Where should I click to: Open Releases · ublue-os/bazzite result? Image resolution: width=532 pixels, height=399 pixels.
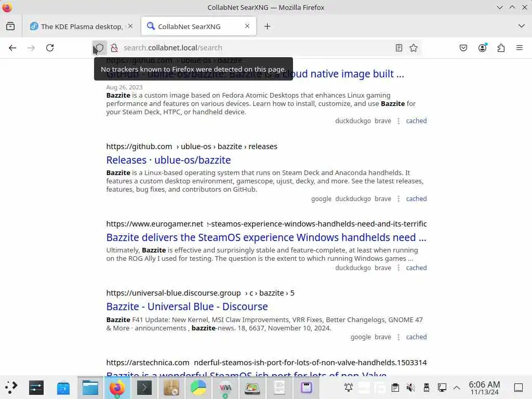pos(168,160)
